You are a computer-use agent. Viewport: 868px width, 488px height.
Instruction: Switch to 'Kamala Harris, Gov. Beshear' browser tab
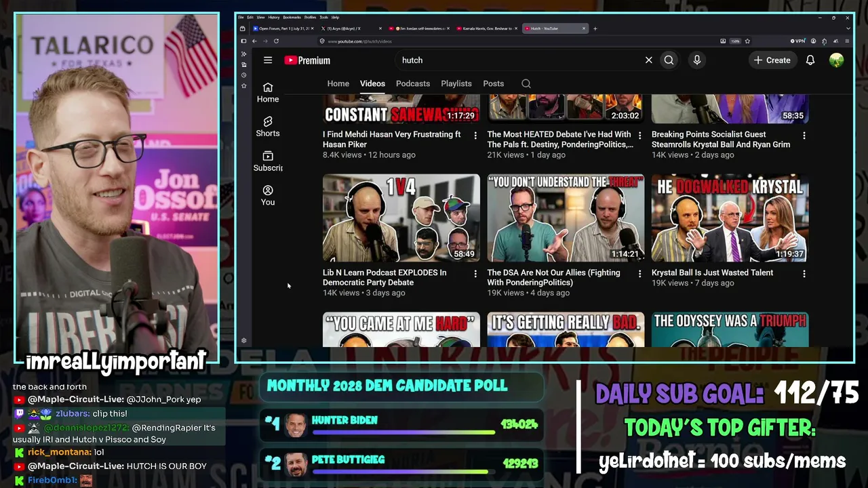pyautogui.click(x=488, y=28)
